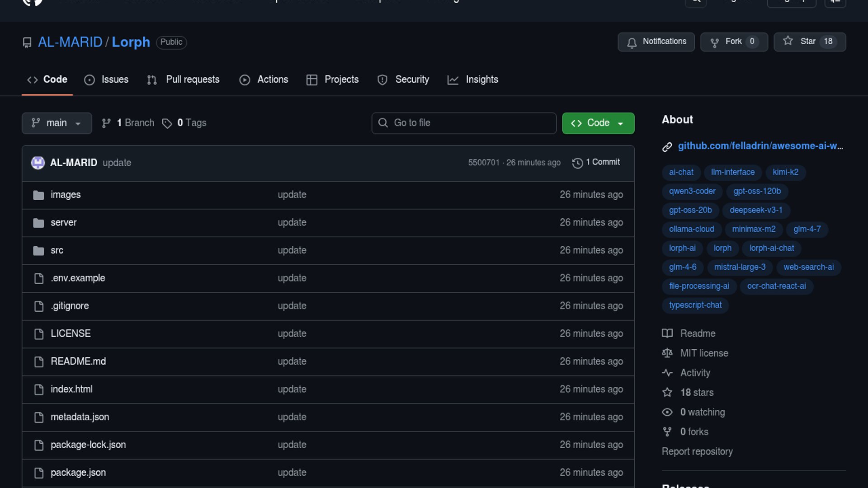This screenshot has width=868, height=488.
Task: Click the package.json file icon
Action: (x=39, y=473)
